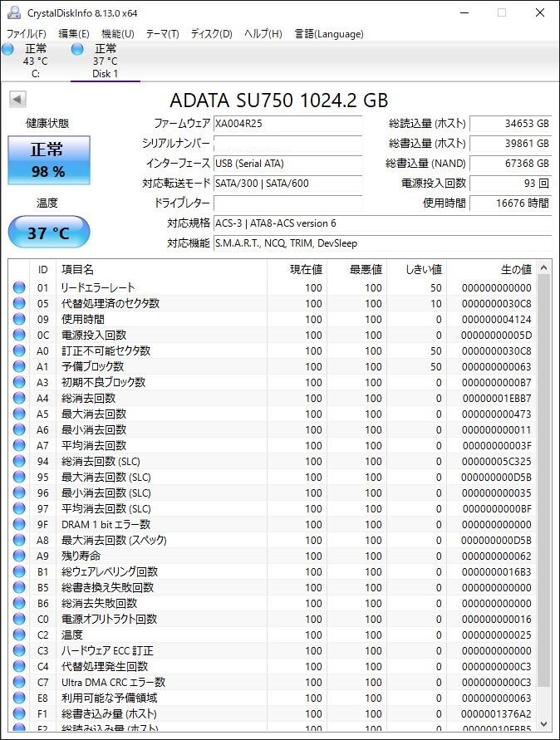Viewport: 560px width, 740px height.
Task: Open the テーマ(T) menu
Action: (162, 33)
